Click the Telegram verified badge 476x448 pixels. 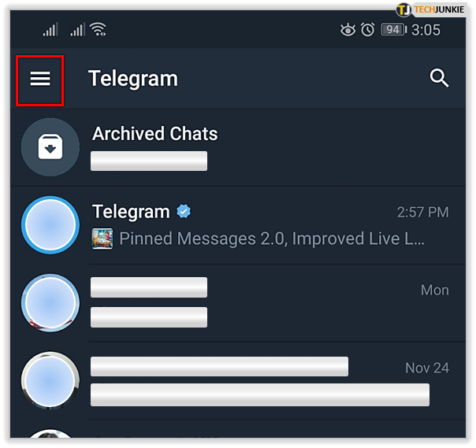click(x=184, y=211)
